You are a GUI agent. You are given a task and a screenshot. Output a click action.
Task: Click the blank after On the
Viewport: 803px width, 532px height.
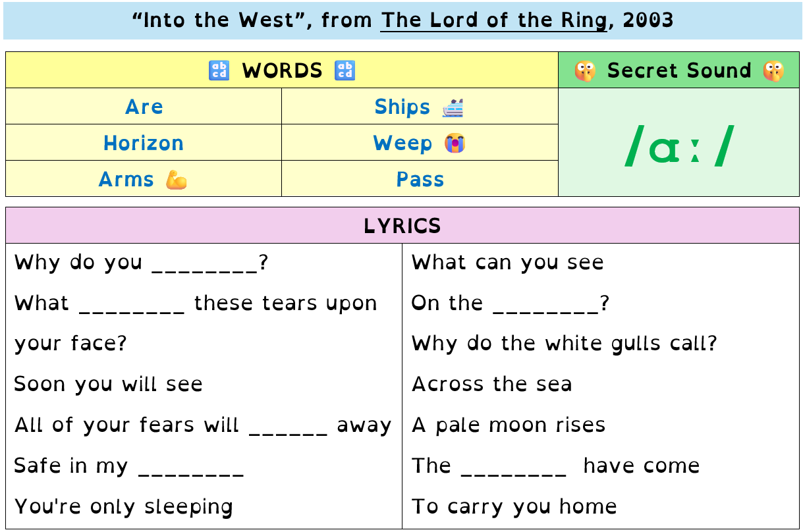point(545,307)
